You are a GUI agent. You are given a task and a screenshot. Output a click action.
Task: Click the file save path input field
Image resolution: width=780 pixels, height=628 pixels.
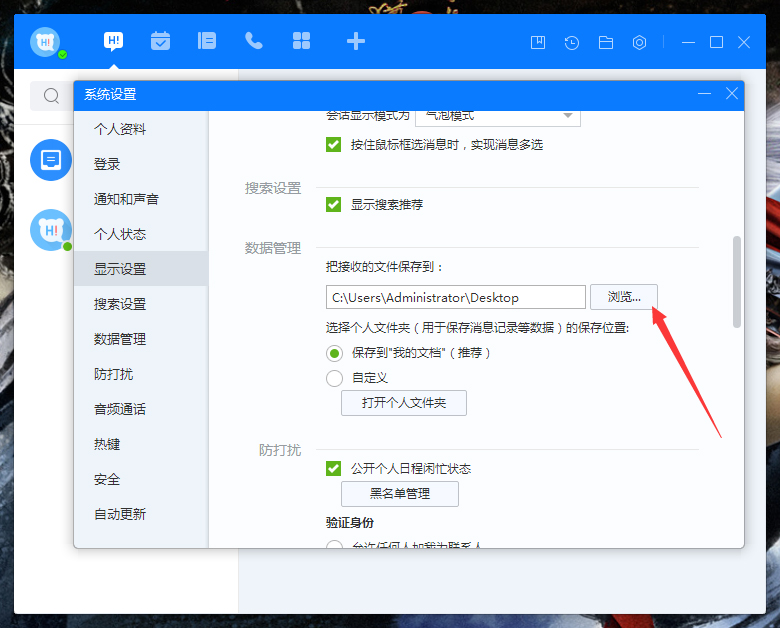click(455, 297)
